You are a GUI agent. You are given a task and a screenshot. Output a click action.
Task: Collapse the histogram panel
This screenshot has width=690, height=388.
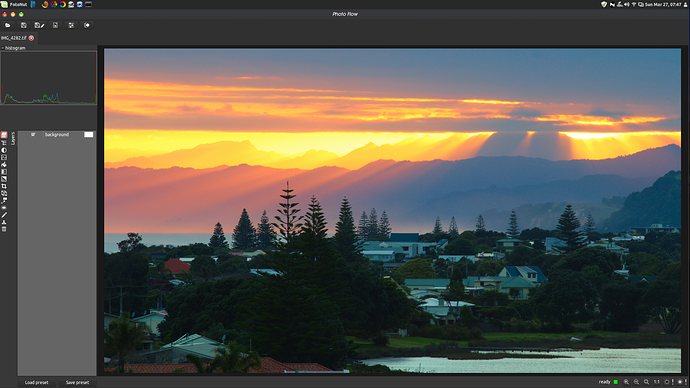(x=3, y=48)
